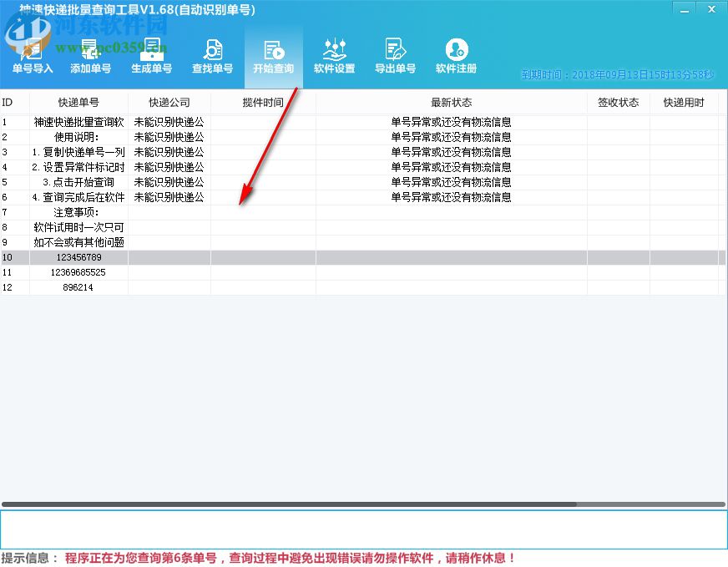Click the expiry time text 到期时间

tap(618, 75)
